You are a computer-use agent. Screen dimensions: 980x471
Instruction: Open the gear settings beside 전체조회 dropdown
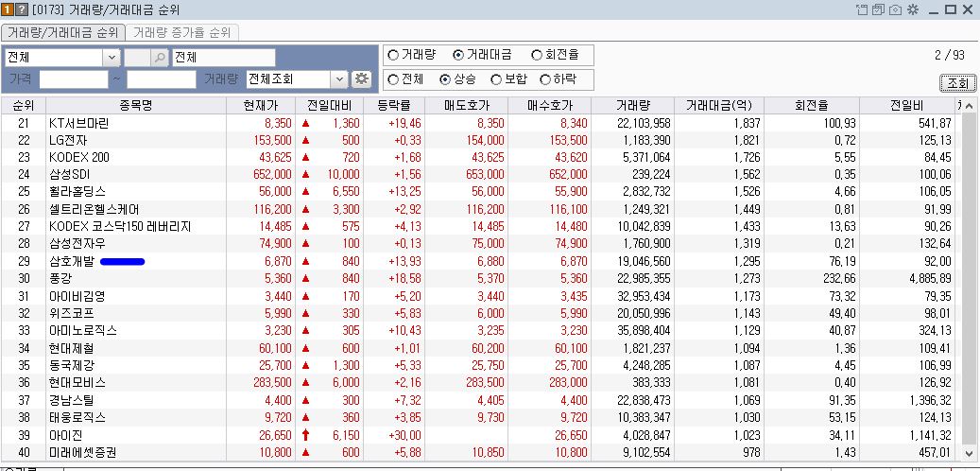[361, 78]
